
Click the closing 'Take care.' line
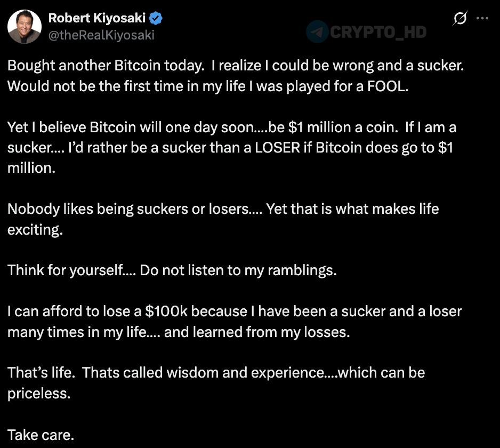(x=41, y=435)
